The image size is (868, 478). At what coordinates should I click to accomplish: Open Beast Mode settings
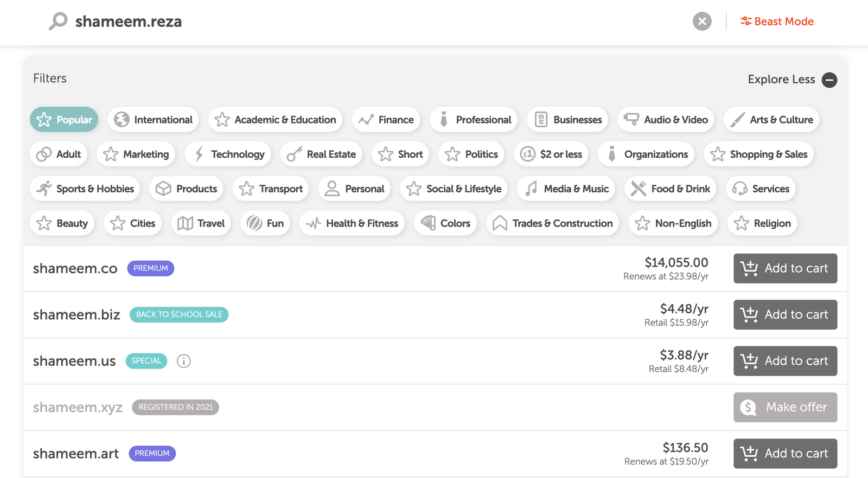(x=777, y=22)
